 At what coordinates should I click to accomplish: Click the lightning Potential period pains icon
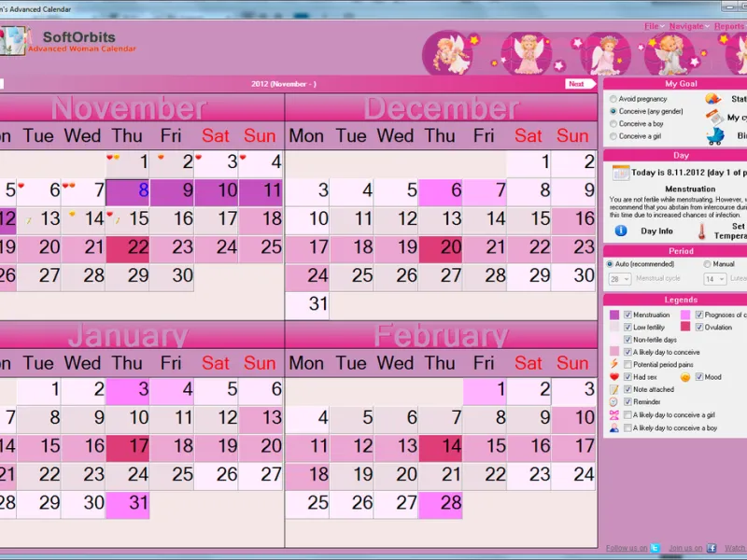coord(614,364)
